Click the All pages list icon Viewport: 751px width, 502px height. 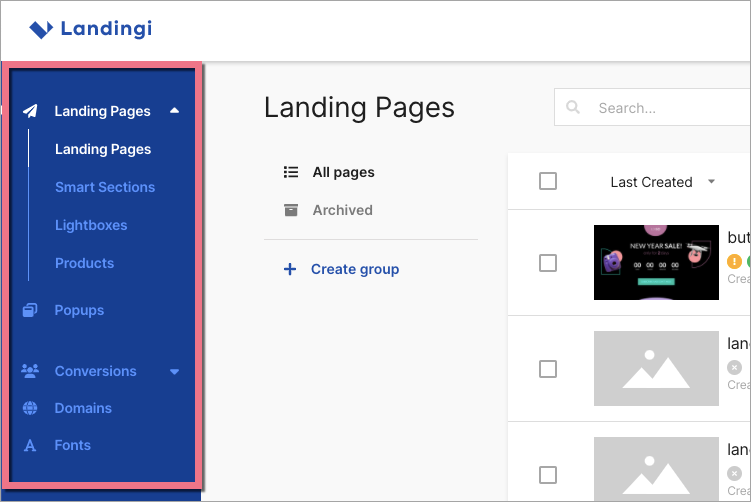coord(291,172)
